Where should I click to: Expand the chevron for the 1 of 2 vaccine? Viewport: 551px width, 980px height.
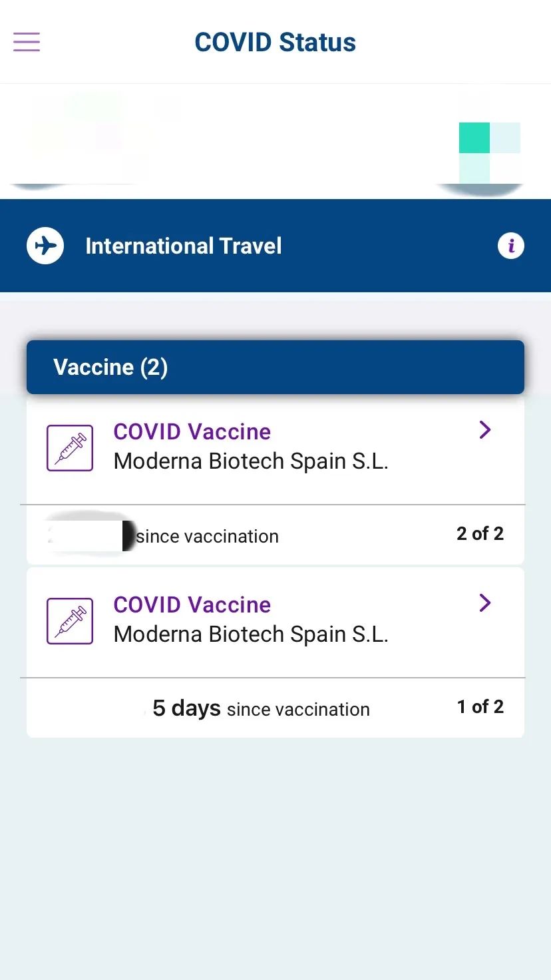click(485, 603)
